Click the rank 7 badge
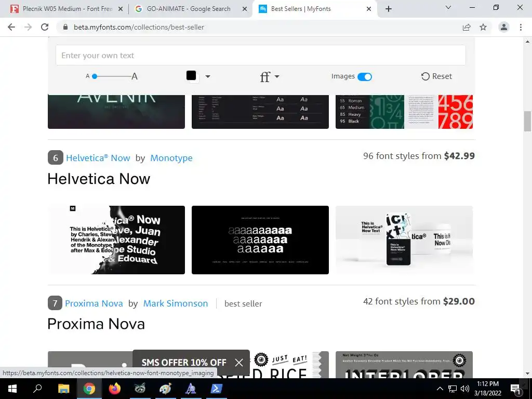Screen dimensions: 532x399 pyautogui.click(x=55, y=303)
